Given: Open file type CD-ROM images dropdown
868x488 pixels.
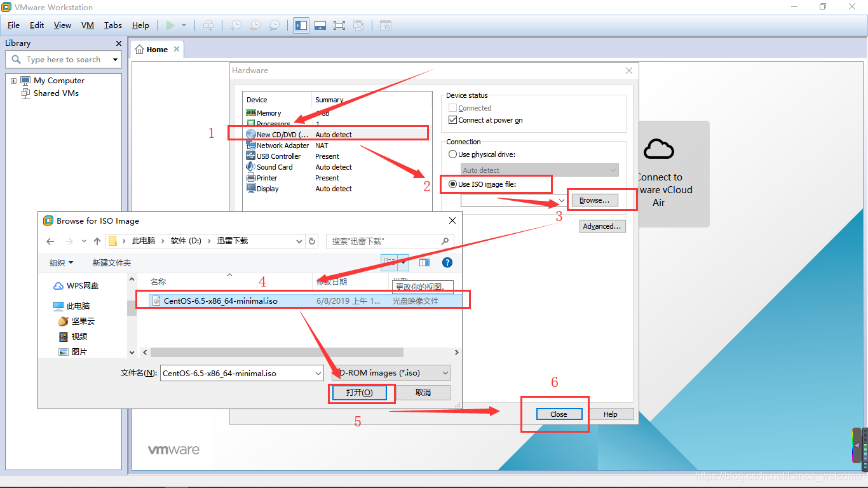Looking at the screenshot, I should (x=391, y=373).
